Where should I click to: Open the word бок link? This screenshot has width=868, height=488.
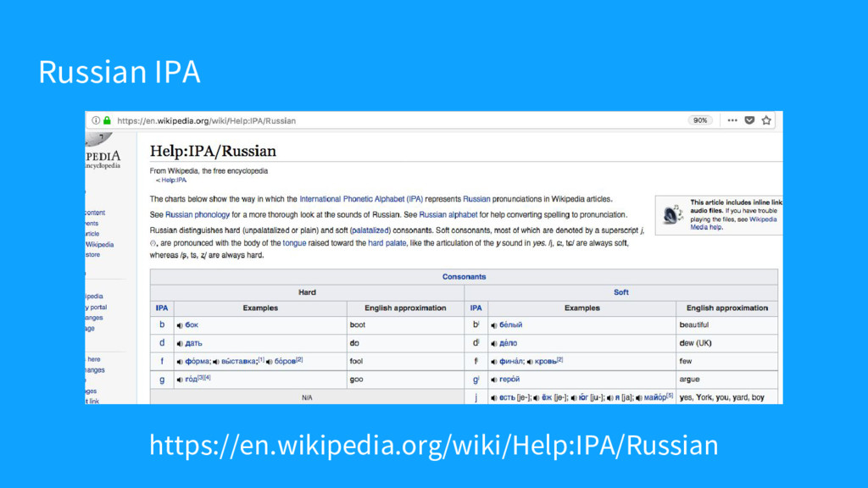(x=192, y=325)
